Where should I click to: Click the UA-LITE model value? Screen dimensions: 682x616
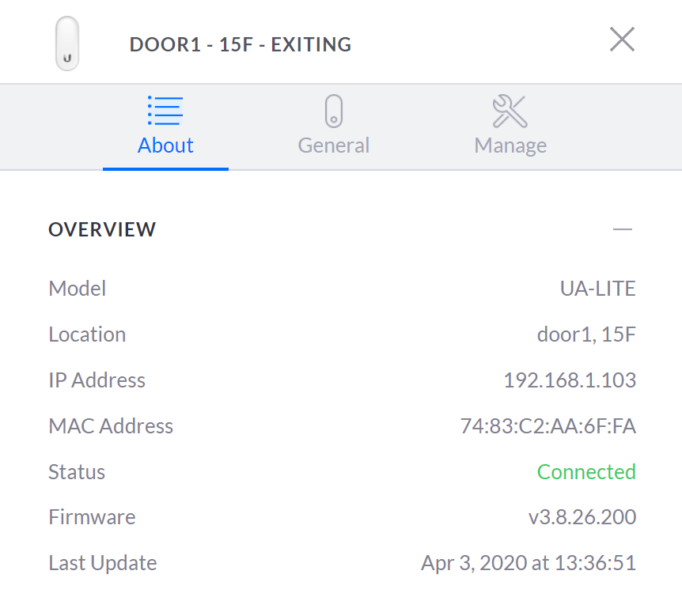click(x=597, y=289)
